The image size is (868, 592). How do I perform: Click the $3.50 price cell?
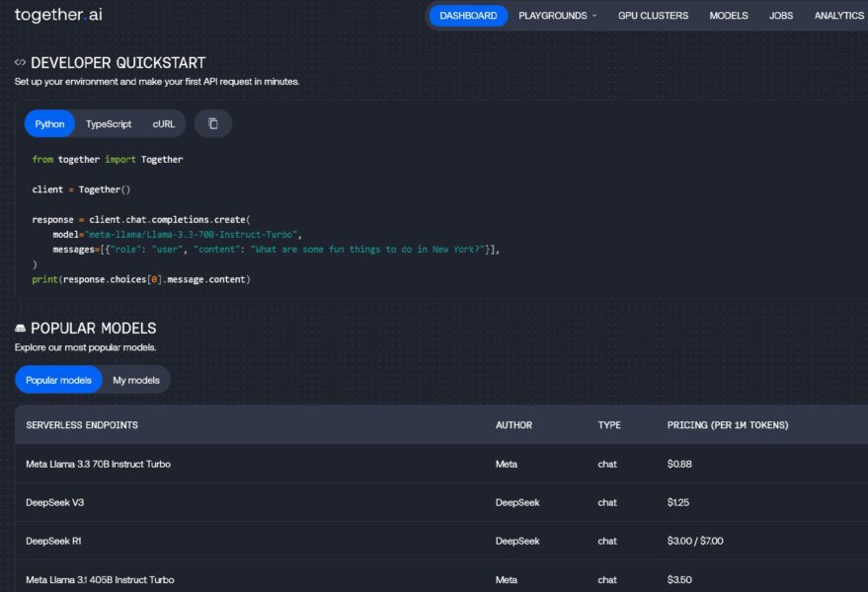[679, 579]
